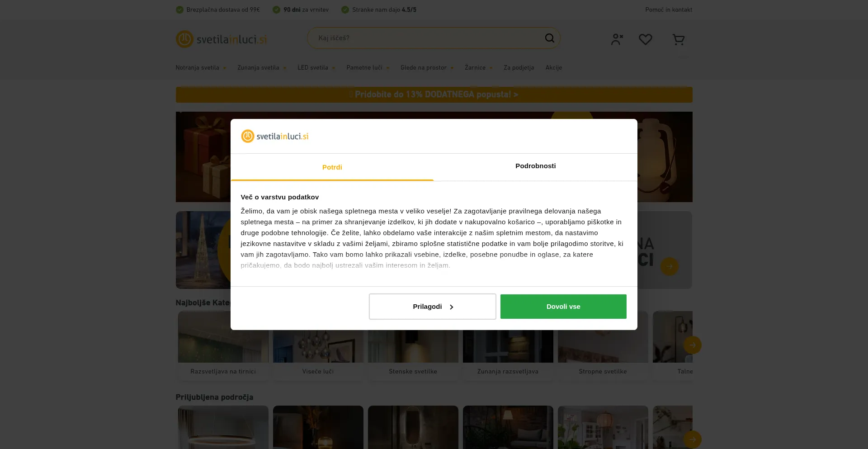
Task: Expand the Žarnice dropdown menu
Action: coord(478,68)
